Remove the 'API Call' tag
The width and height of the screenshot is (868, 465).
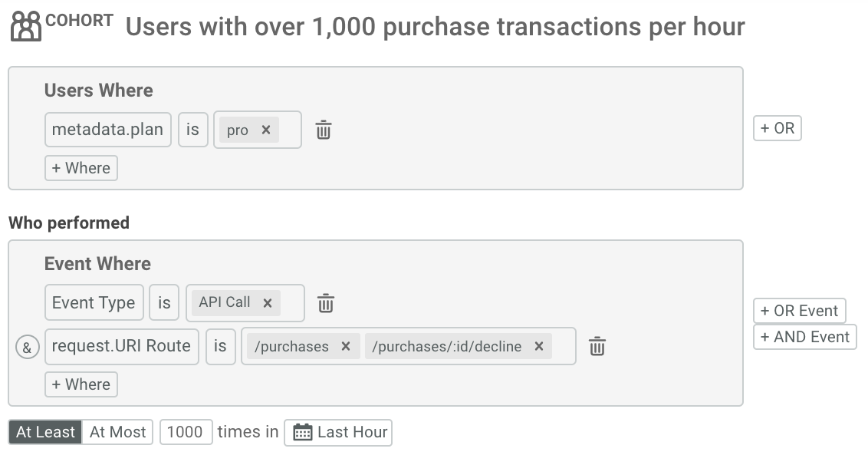[268, 303]
